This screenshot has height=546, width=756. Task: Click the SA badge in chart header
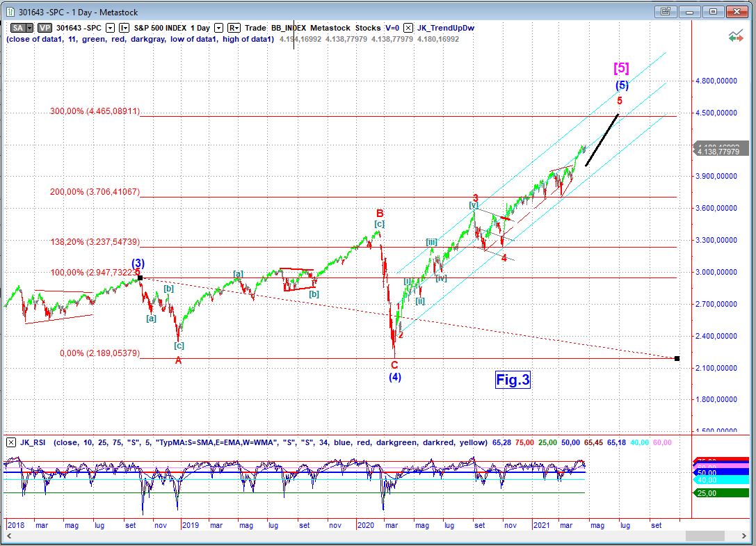click(17, 28)
